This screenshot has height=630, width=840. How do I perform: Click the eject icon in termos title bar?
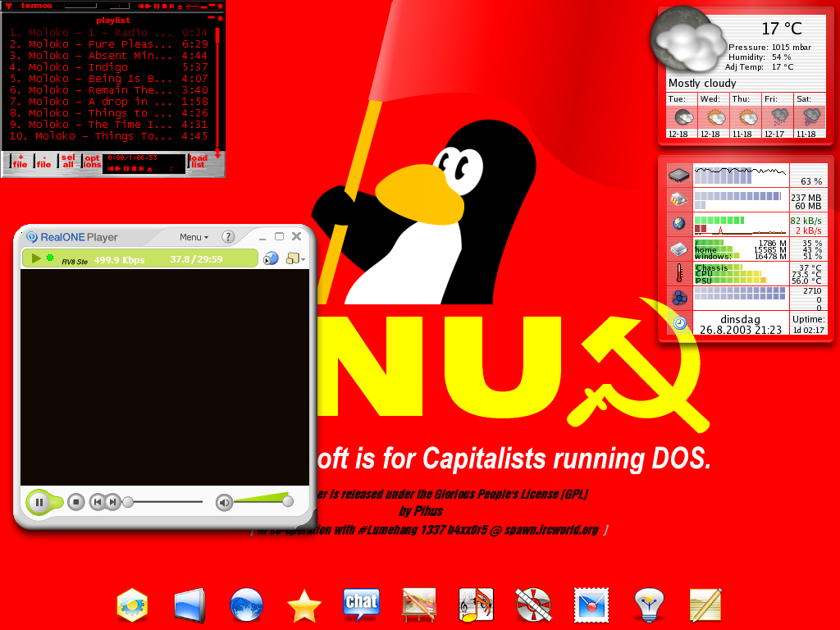click(180, 7)
